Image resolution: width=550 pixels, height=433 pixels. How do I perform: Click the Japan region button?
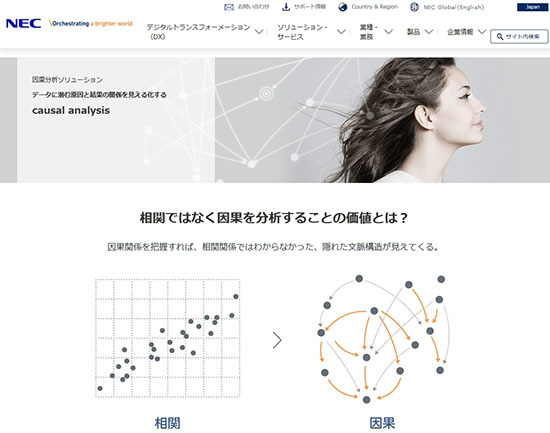pyautogui.click(x=532, y=7)
